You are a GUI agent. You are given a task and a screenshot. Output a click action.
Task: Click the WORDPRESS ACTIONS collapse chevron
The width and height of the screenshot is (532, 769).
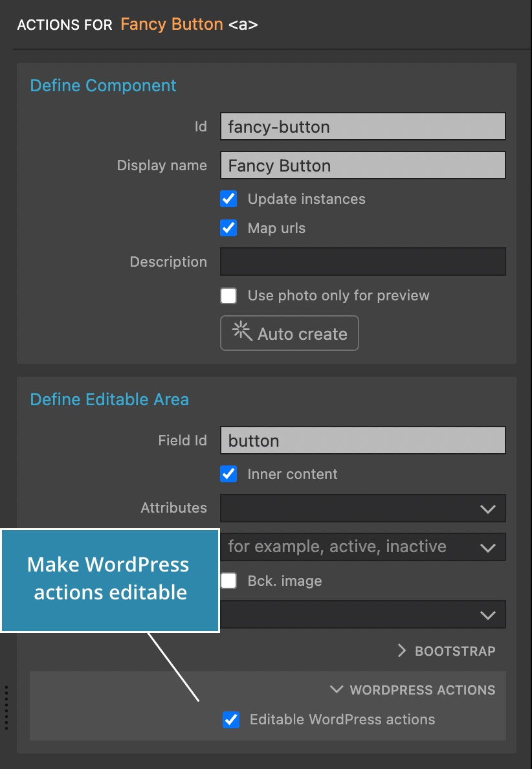[337, 689]
